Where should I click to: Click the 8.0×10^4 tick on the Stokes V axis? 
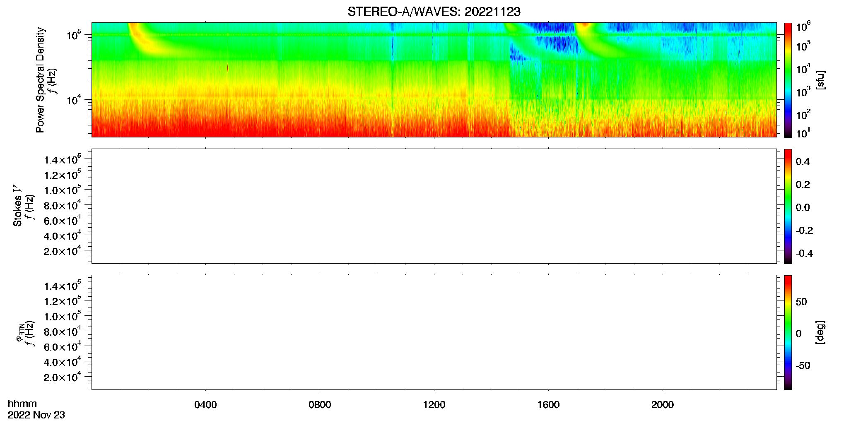tap(63, 206)
